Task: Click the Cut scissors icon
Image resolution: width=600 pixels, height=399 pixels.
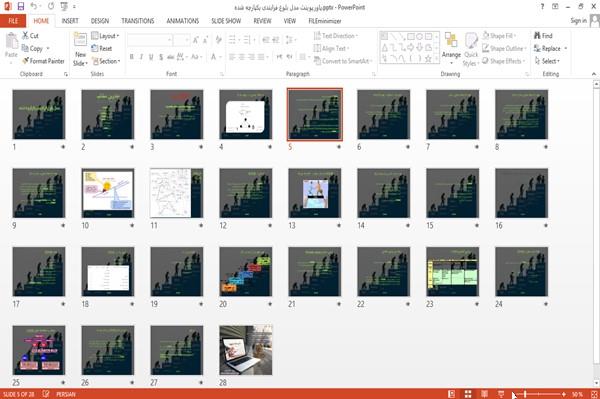Action: [x=25, y=36]
